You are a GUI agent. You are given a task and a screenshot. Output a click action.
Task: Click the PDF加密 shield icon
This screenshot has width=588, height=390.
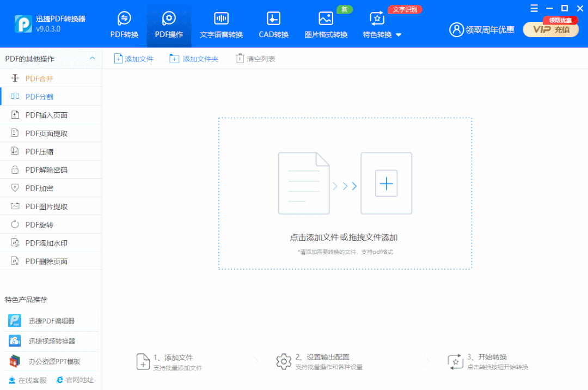[15, 187]
